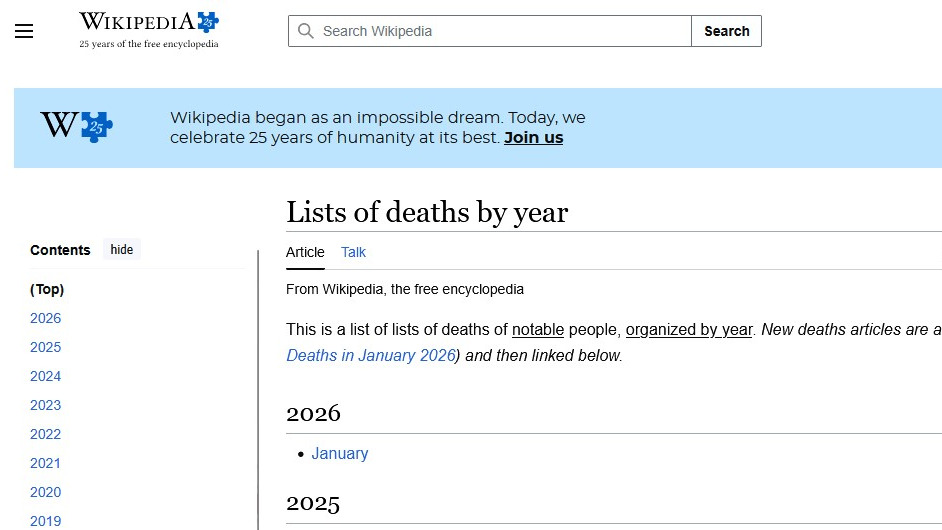Click the Join us banner link
The height and width of the screenshot is (530, 942).
(x=533, y=138)
